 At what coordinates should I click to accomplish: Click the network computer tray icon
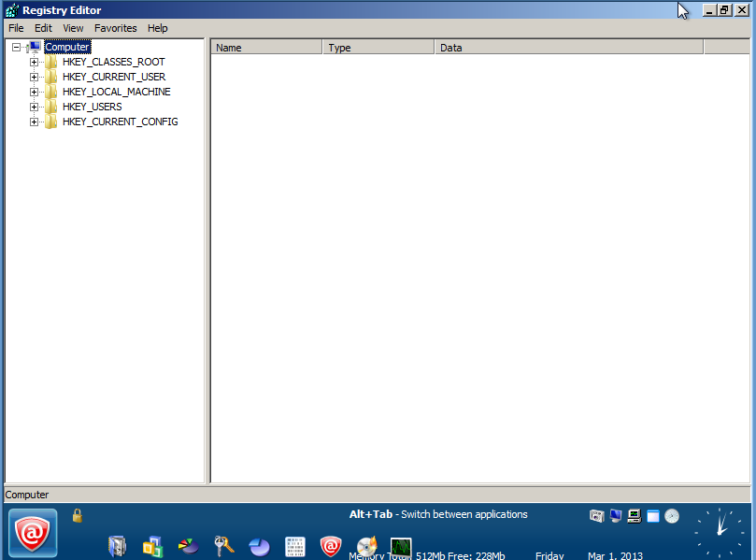[x=634, y=516]
